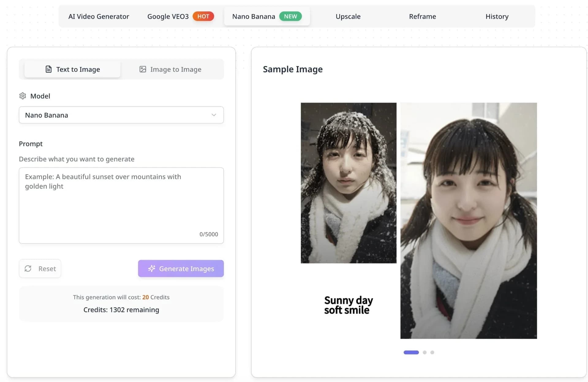The image size is (588, 382).
Task: Click the document icon on Text to Image tab
Action: click(48, 69)
